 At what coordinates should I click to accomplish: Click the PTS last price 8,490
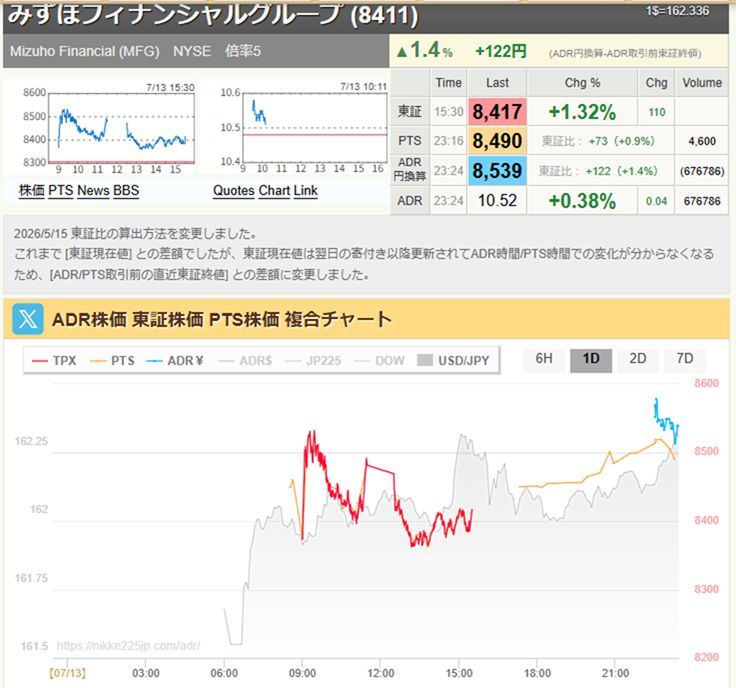[x=497, y=141]
